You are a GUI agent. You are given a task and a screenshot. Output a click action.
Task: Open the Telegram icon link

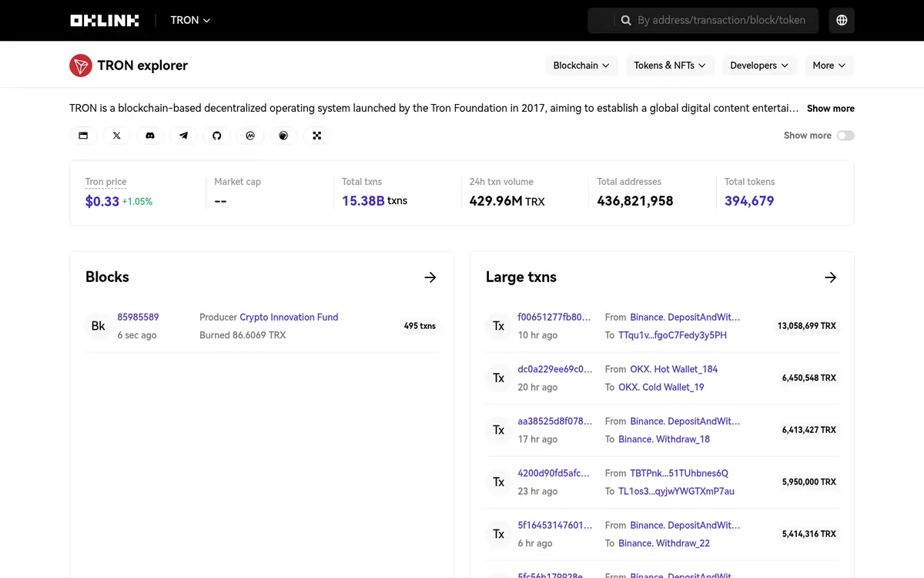[183, 136]
